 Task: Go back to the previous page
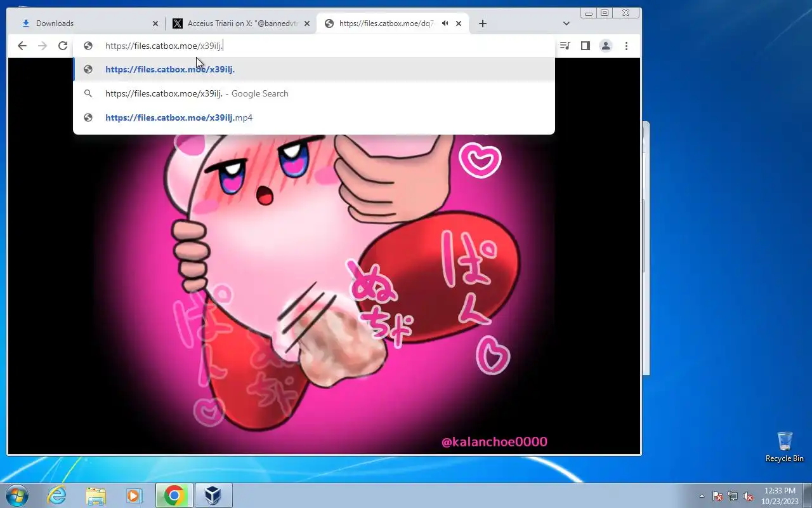pos(22,46)
